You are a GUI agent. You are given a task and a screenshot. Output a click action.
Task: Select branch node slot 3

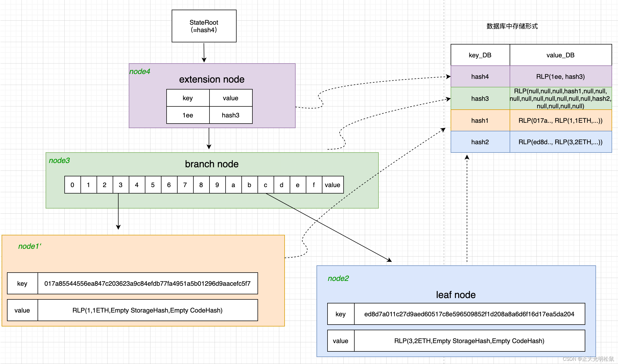coord(121,185)
